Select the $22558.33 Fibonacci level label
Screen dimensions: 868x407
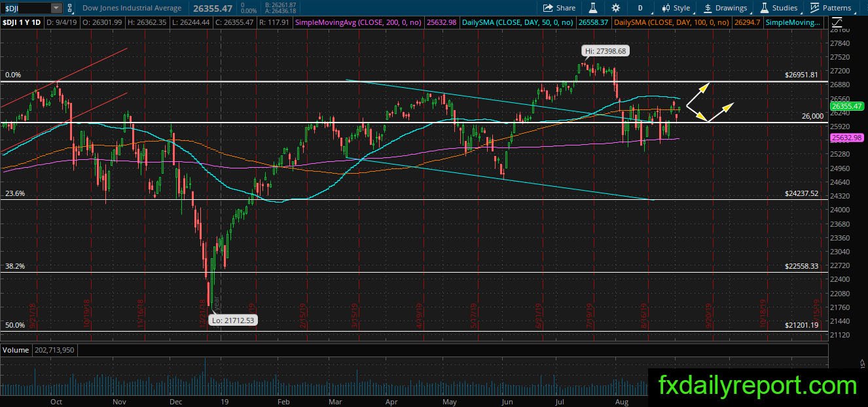(x=801, y=266)
